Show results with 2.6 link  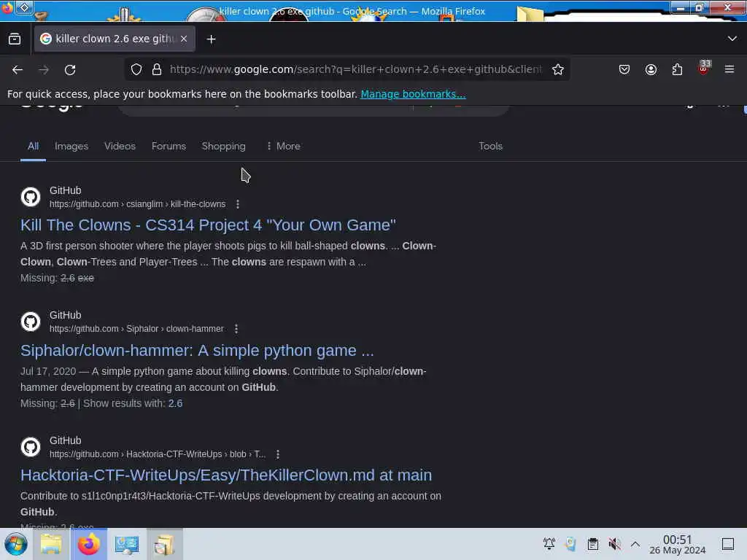(175, 403)
